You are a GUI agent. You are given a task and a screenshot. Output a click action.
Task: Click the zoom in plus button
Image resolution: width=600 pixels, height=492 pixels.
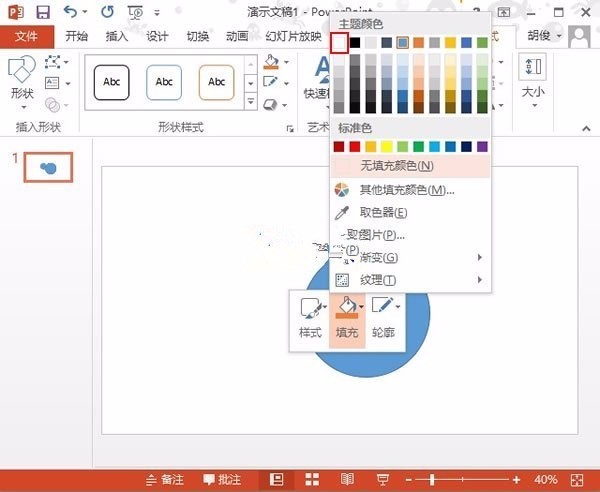(x=517, y=480)
